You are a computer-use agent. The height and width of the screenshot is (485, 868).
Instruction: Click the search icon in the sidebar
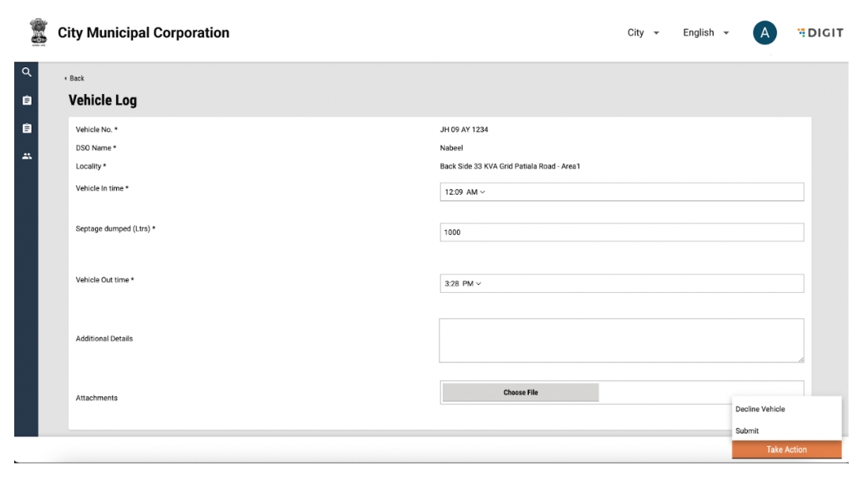point(26,72)
